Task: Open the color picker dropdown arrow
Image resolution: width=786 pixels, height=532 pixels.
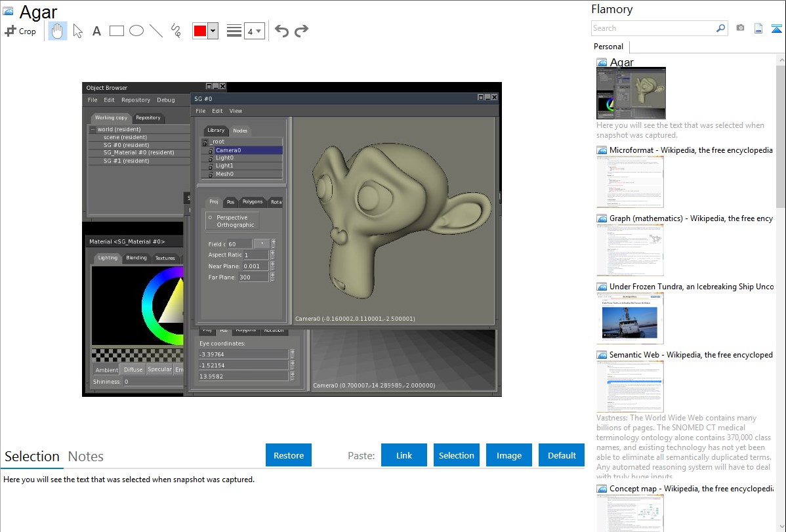Action: pos(213,31)
